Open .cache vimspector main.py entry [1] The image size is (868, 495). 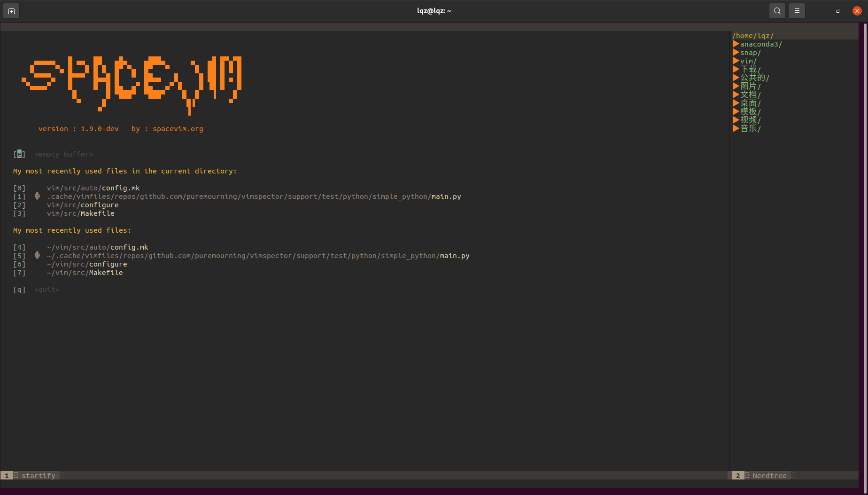[x=254, y=196]
